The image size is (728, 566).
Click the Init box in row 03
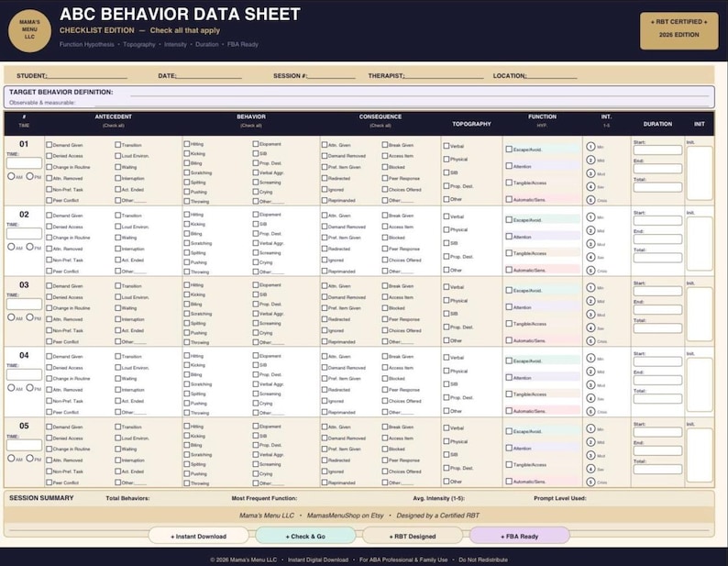click(700, 314)
